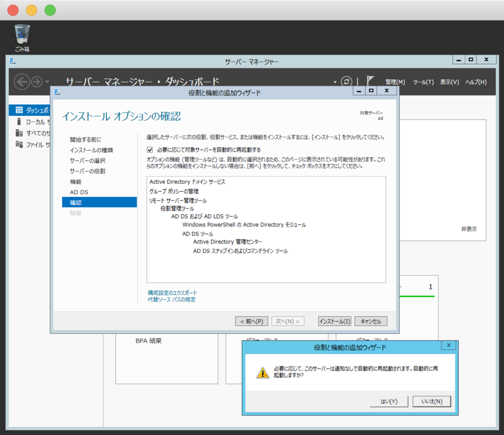Toggle automatic restart checkbox 必要に応じて対象サーバーを自動的に再起動する
The image size is (504, 435).
150,150
